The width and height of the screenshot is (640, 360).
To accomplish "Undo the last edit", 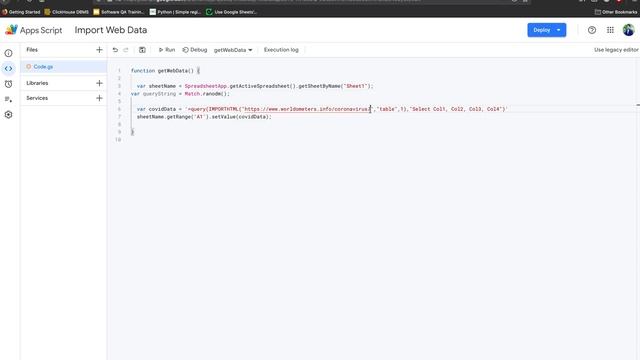I will click(116, 50).
